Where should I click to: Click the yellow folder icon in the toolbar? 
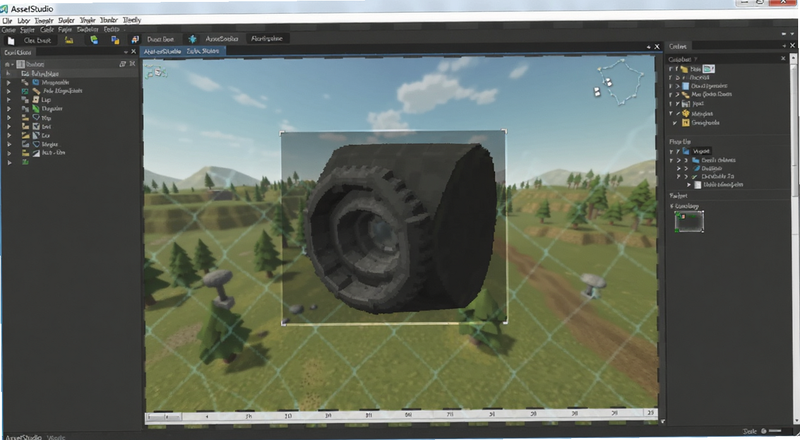(x=69, y=40)
